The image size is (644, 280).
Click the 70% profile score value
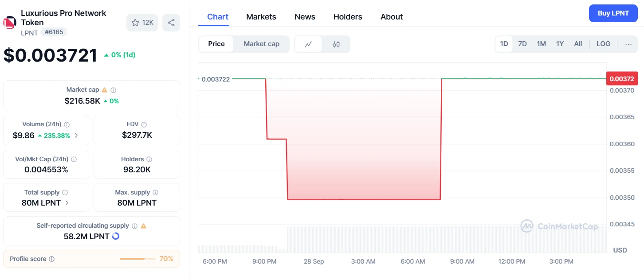[166, 259]
